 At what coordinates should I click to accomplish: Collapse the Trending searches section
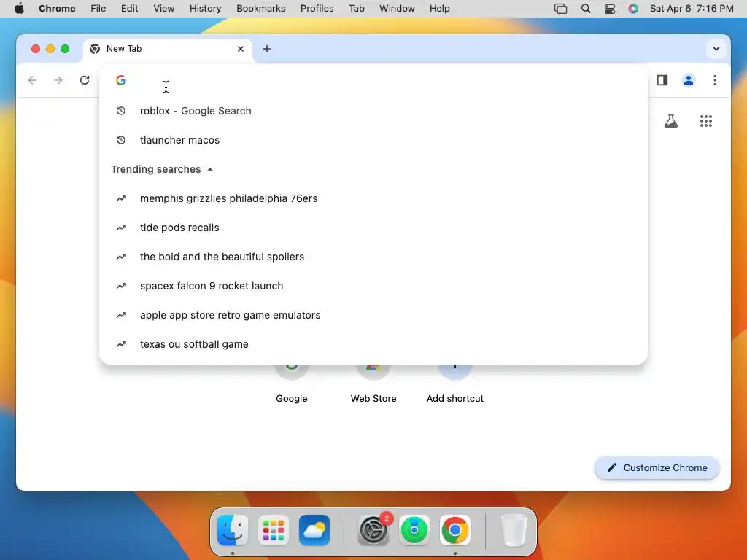tap(210, 169)
